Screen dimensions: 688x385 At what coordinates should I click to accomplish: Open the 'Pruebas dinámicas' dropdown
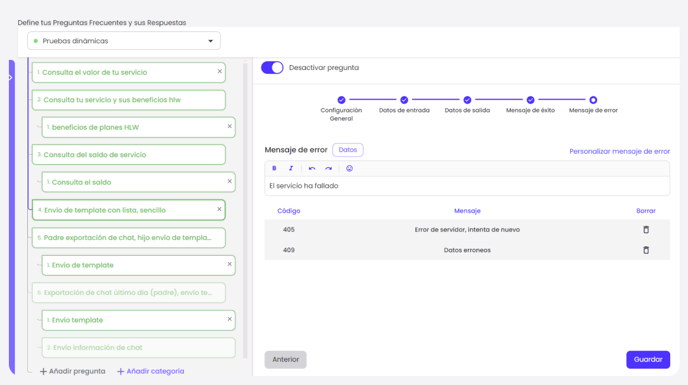pos(124,41)
